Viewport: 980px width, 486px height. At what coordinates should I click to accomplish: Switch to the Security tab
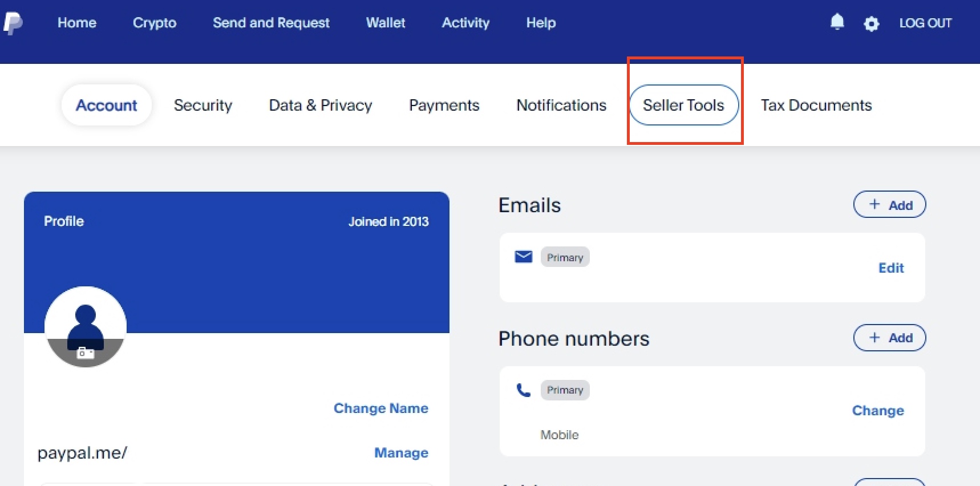pyautogui.click(x=203, y=106)
